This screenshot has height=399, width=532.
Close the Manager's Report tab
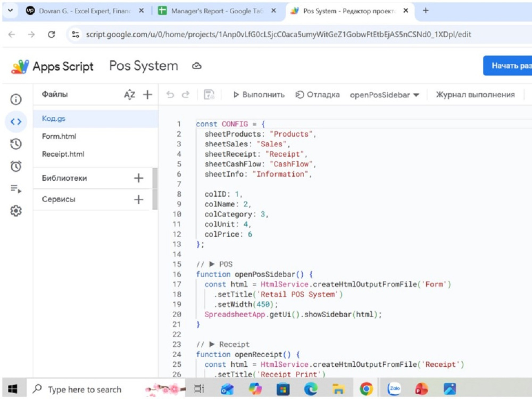pyautogui.click(x=273, y=11)
